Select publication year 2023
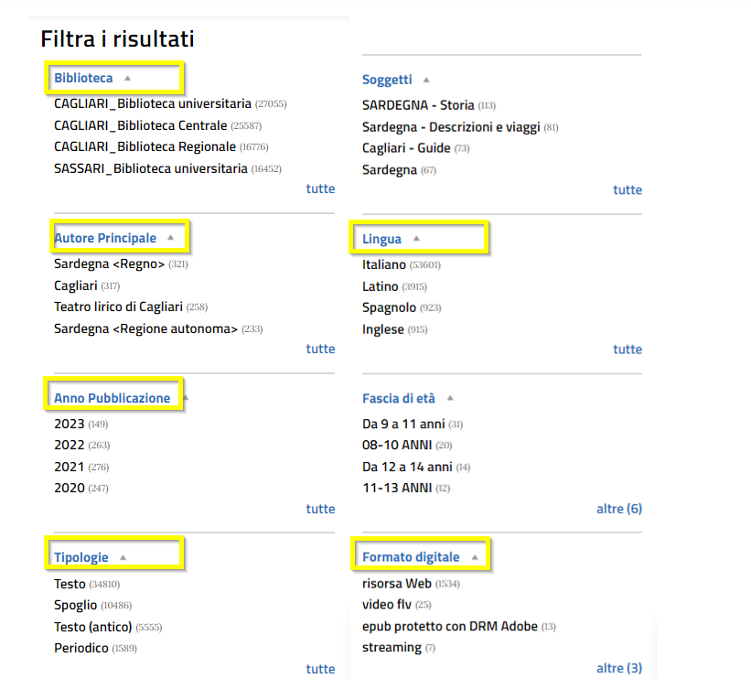Viewport: 751px width, 700px height. 70,425
